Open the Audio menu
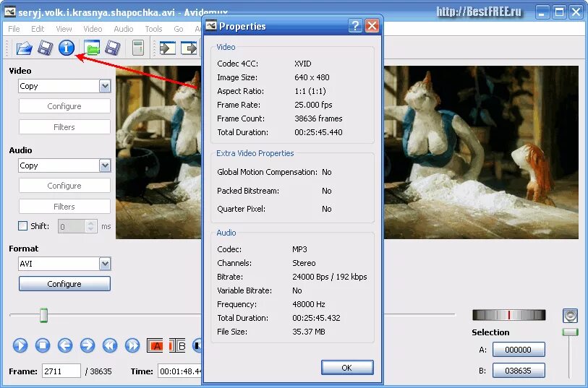 click(x=124, y=29)
